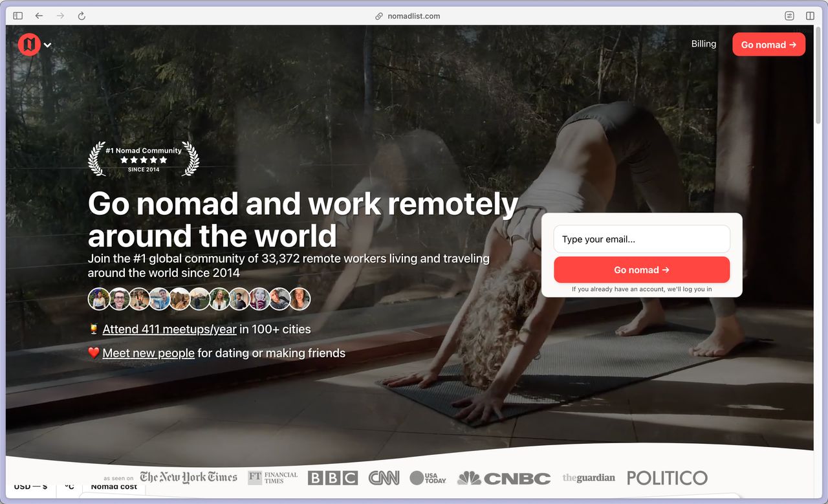The width and height of the screenshot is (828, 504).
Task: Click the nomadlist.com address bar
Action: (414, 16)
